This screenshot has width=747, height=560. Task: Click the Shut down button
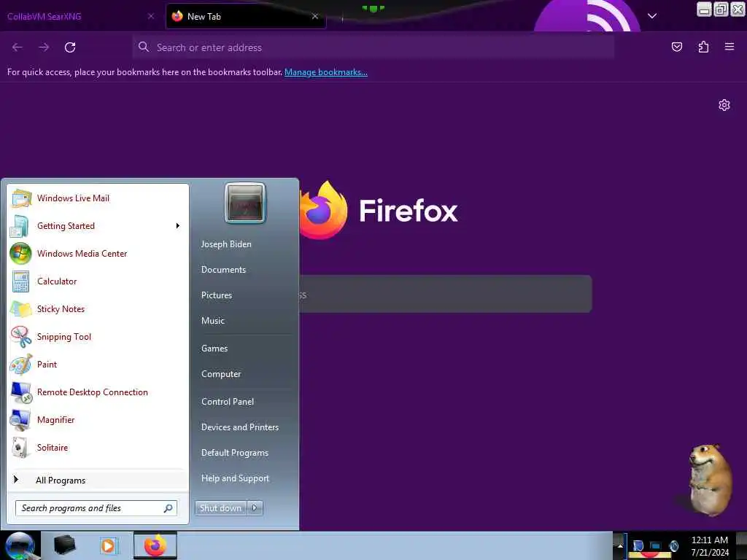[220, 508]
